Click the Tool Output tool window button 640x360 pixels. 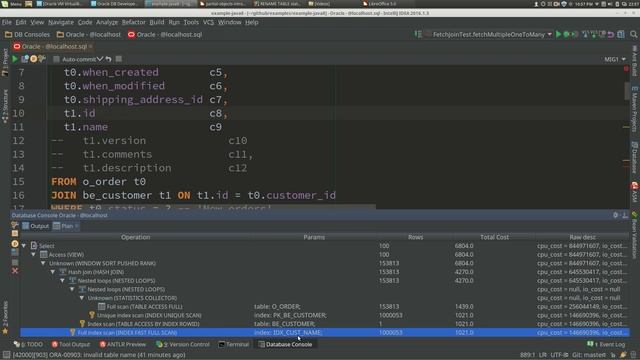coord(70,344)
